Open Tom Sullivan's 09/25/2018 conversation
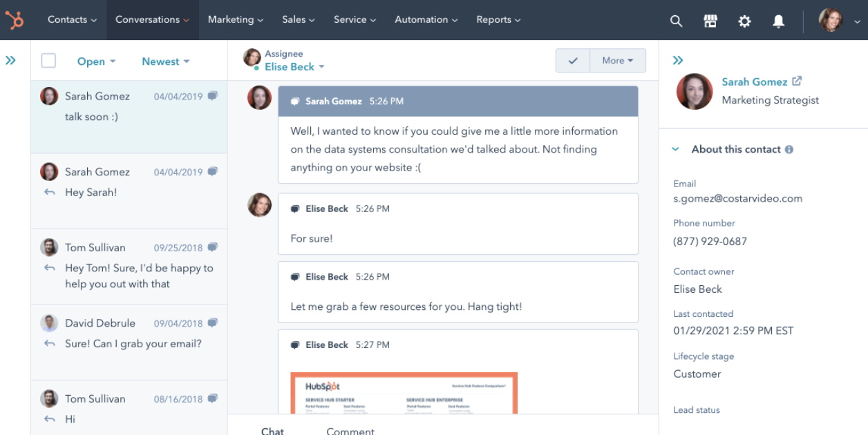Screen dimensions: 868x435 tap(129, 267)
